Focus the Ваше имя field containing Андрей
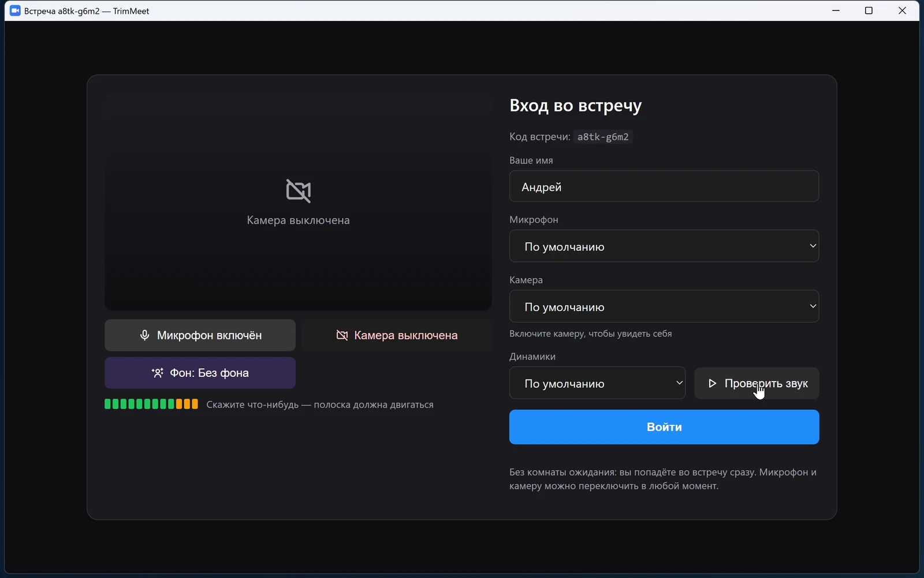The image size is (924, 578). pos(664,186)
